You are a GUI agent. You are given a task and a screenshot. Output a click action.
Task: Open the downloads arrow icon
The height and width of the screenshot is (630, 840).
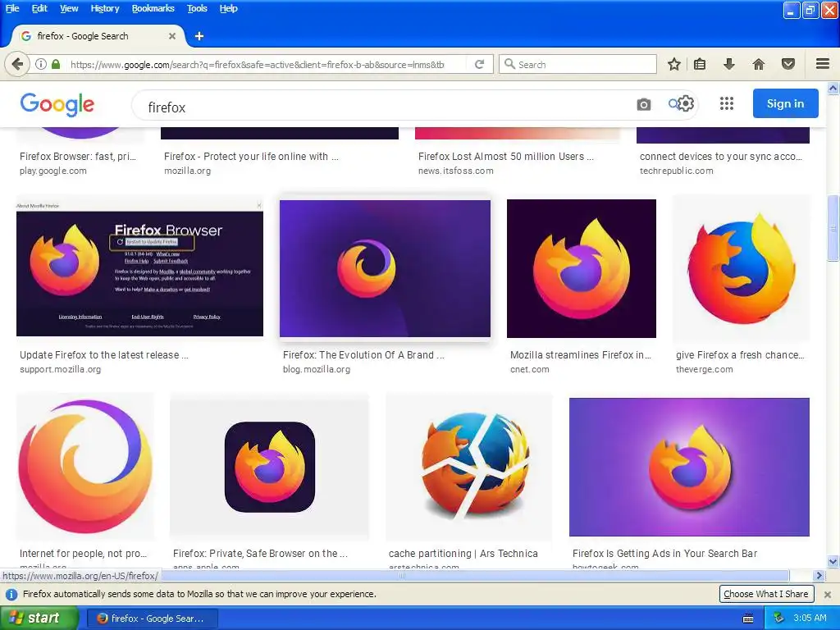click(x=728, y=64)
